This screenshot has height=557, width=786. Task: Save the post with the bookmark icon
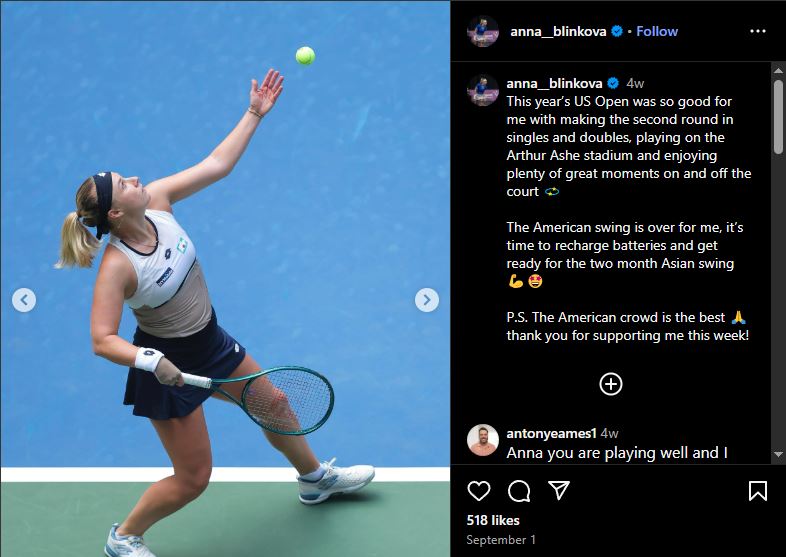point(757,491)
